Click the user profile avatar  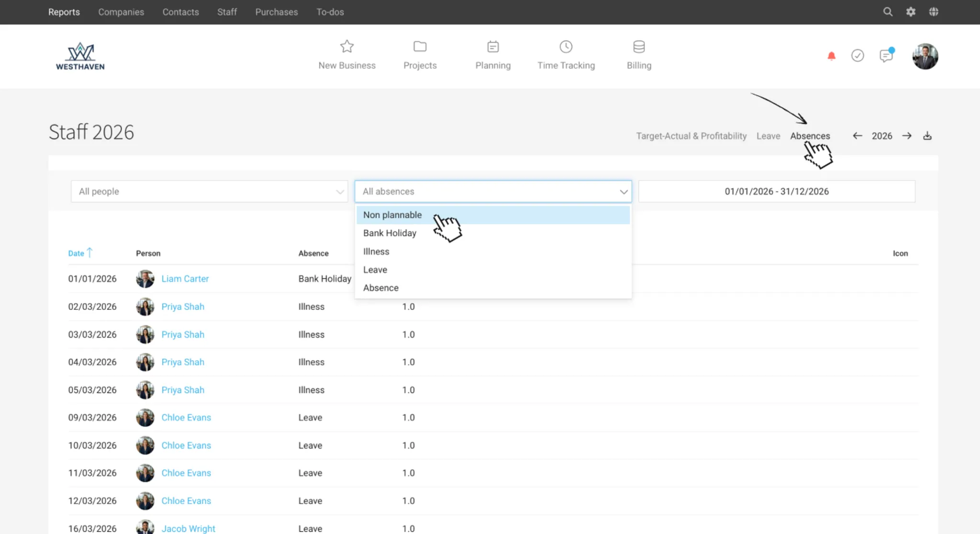(925, 56)
